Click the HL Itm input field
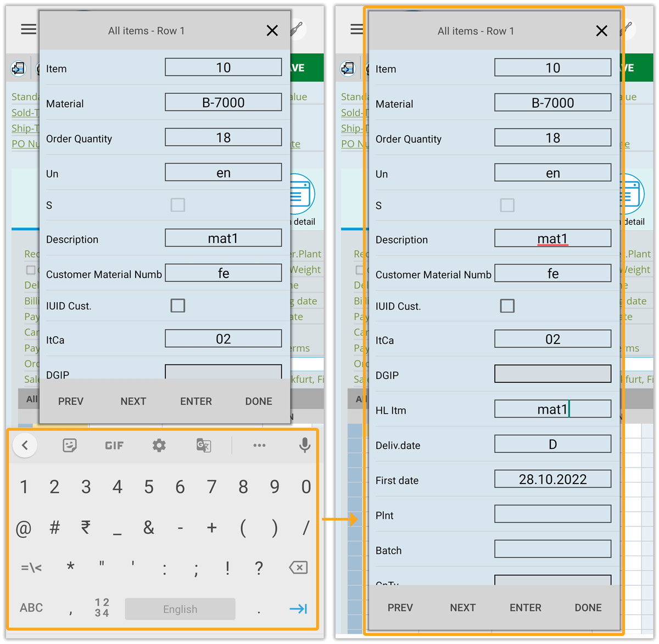This screenshot has width=659, height=644. (x=552, y=409)
